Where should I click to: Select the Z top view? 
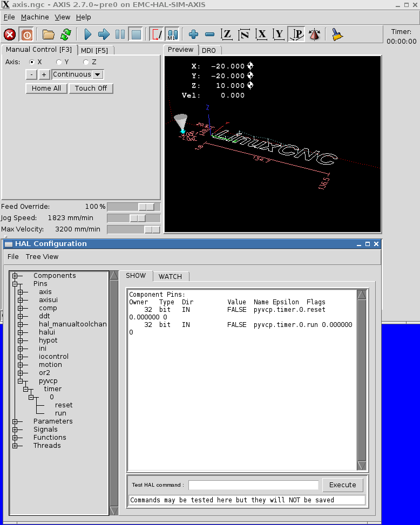[227, 35]
